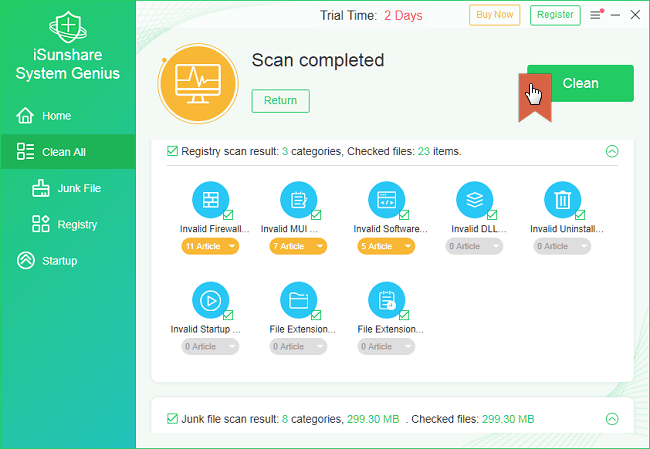Click the Invalid Software... label

[390, 229]
